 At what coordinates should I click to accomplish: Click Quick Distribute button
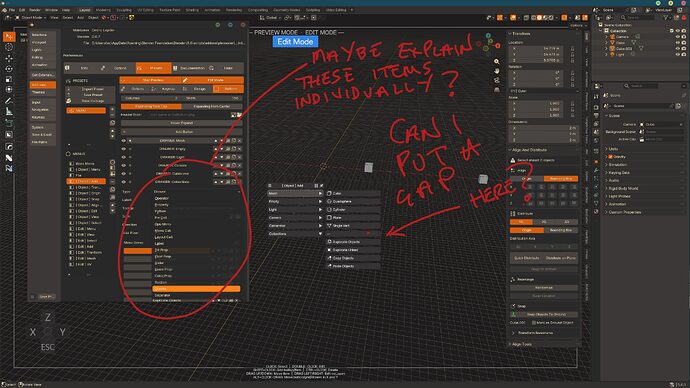(527, 258)
